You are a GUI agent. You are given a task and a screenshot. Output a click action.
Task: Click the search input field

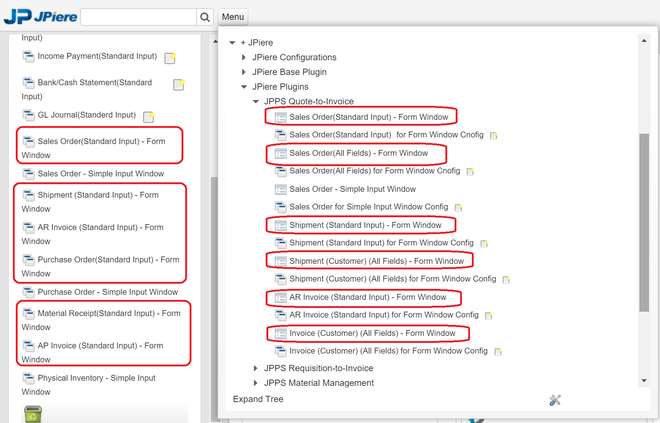coord(138,17)
